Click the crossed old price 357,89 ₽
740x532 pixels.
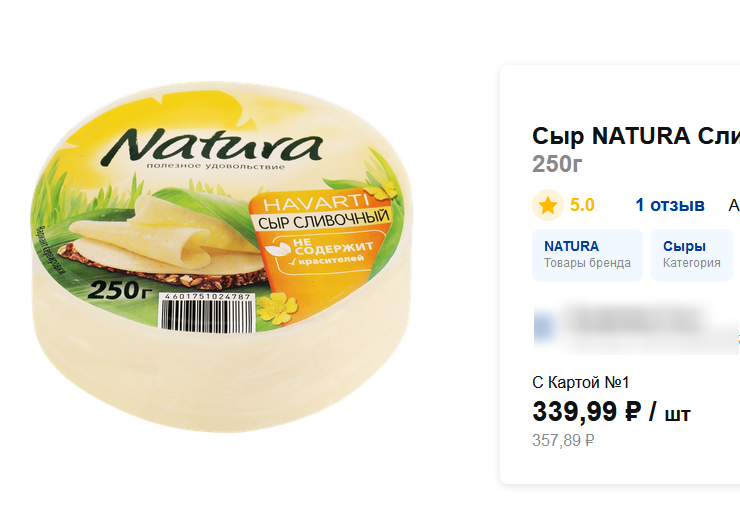point(563,440)
